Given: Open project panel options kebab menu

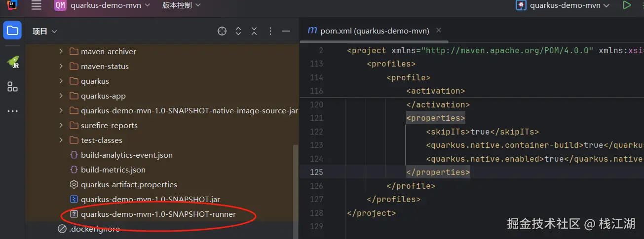Looking at the screenshot, I should 270,31.
